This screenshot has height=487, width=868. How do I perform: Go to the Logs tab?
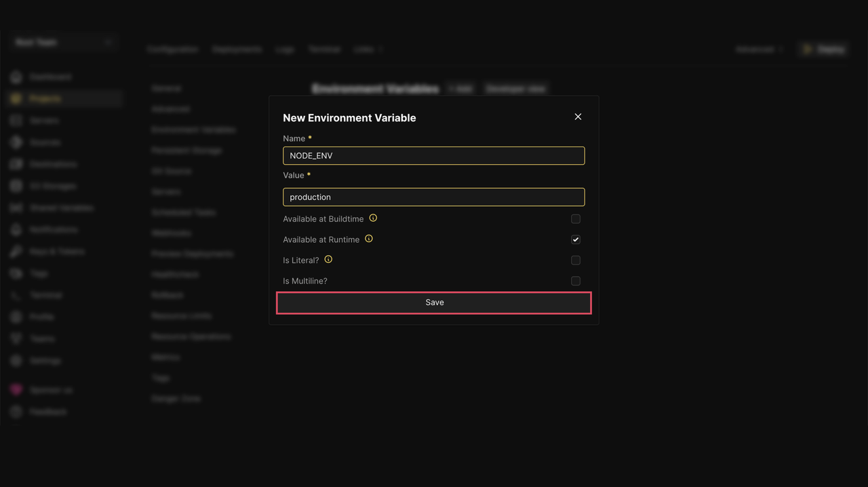pyautogui.click(x=285, y=50)
